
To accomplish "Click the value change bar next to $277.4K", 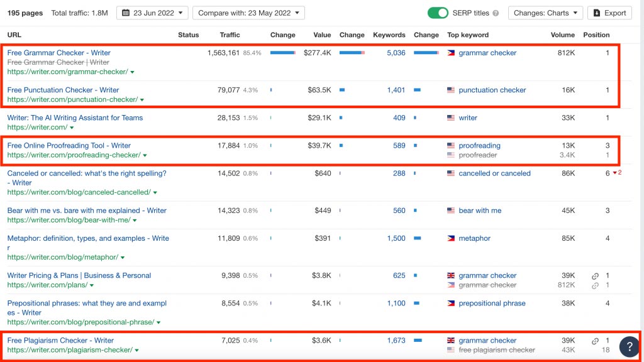I will (352, 53).
